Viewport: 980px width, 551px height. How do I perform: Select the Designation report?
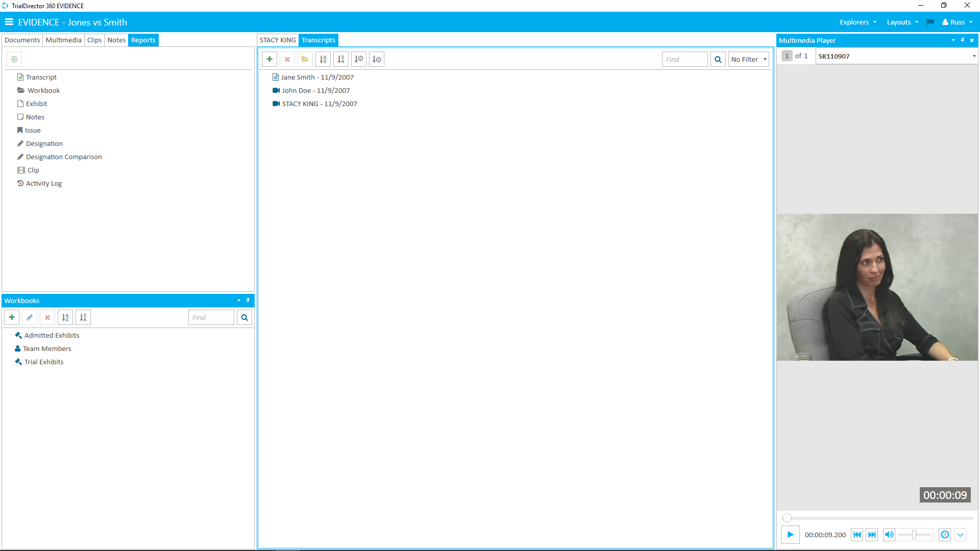click(x=40, y=143)
